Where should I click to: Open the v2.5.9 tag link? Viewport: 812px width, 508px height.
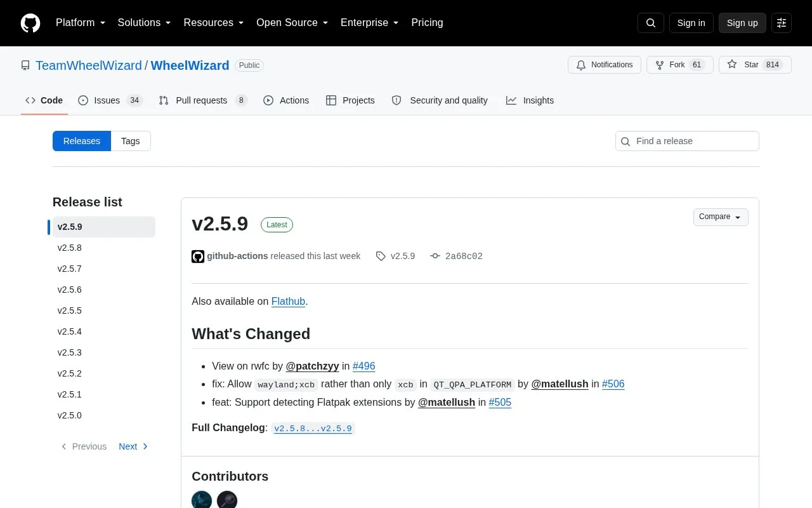click(x=395, y=257)
